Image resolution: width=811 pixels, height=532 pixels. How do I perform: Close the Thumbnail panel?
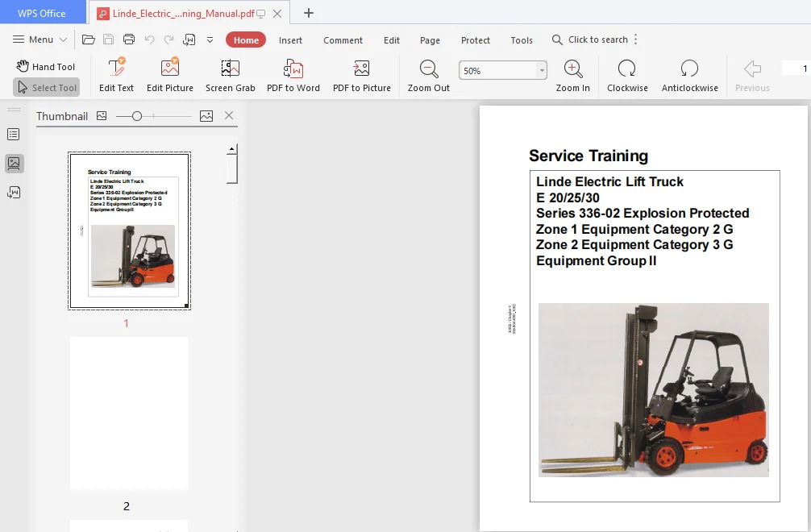pos(229,115)
